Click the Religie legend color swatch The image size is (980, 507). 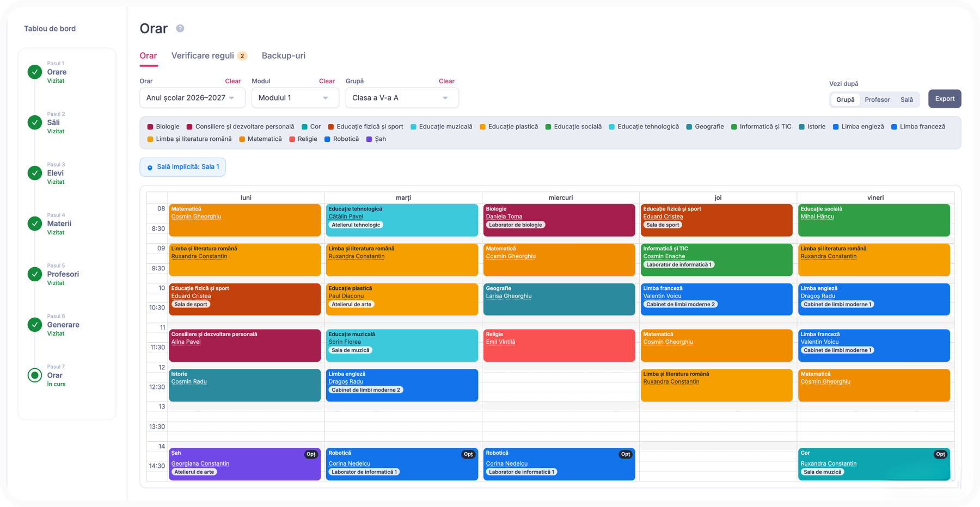coord(292,139)
